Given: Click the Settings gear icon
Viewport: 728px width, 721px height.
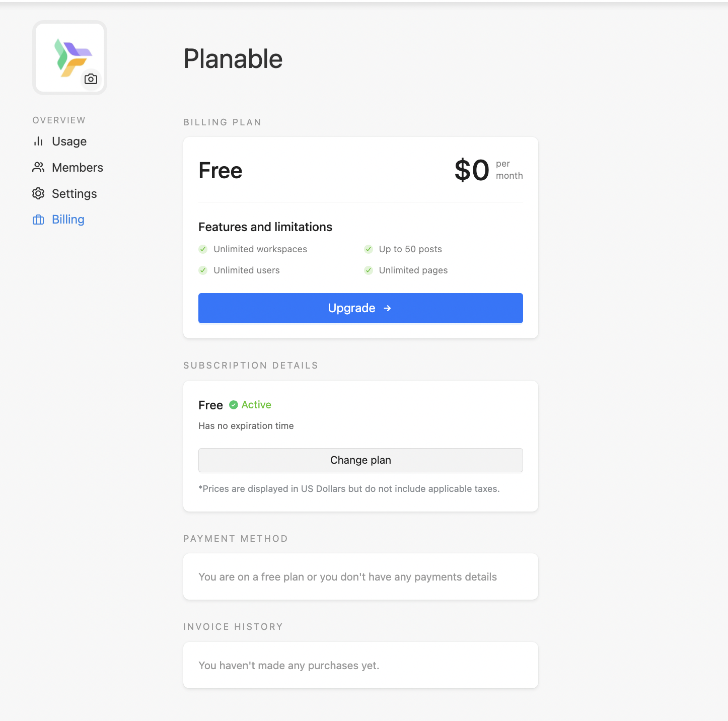Looking at the screenshot, I should pyautogui.click(x=38, y=194).
